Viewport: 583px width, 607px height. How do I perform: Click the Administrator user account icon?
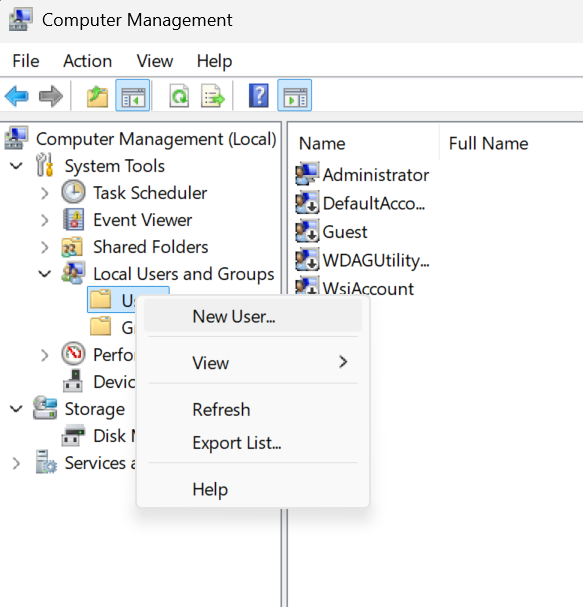click(x=307, y=174)
